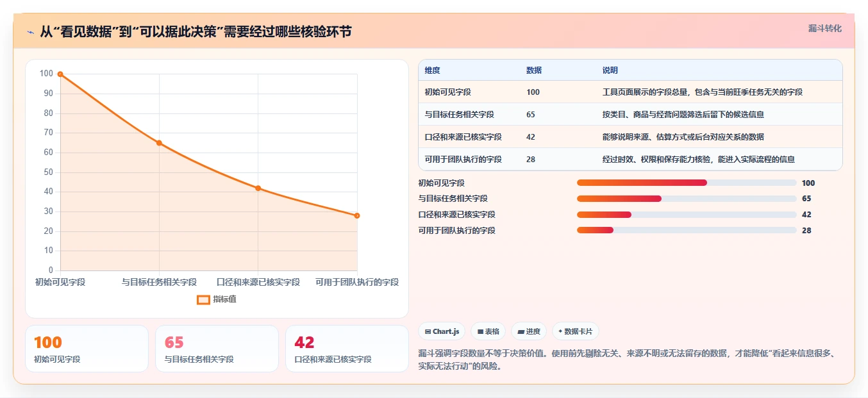Viewport: 868px width, 398px height.
Task: Click the progress list label 可用于团队执行的字段
Action: 456,230
